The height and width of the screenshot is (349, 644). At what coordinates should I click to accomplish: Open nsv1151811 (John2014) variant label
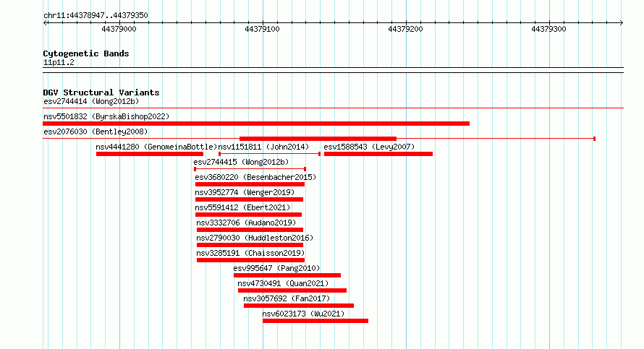pyautogui.click(x=263, y=147)
